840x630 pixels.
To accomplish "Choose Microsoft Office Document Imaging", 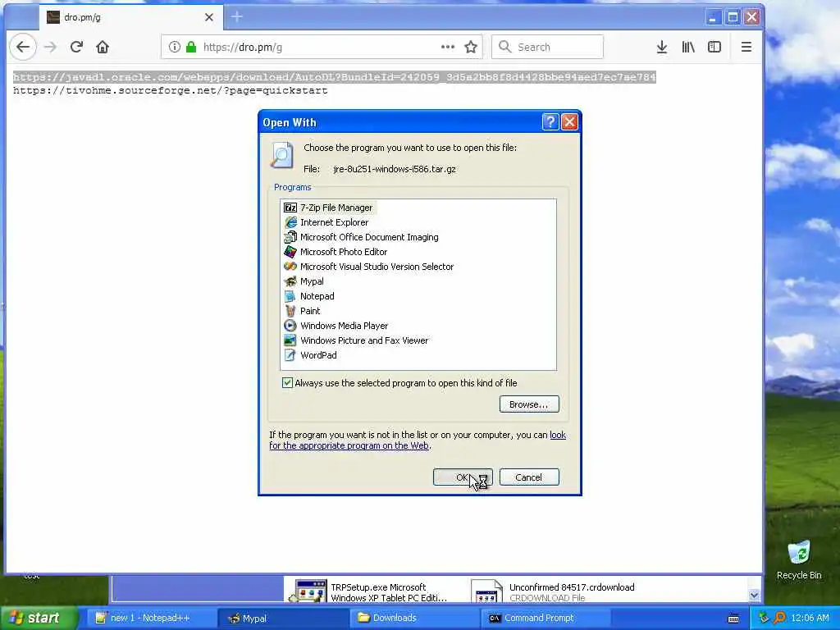I will tap(362, 237).
